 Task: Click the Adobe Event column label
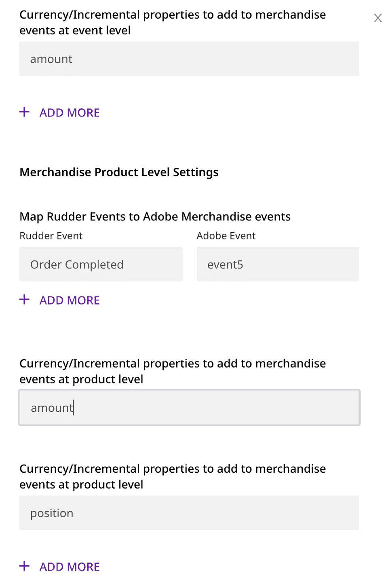point(226,236)
